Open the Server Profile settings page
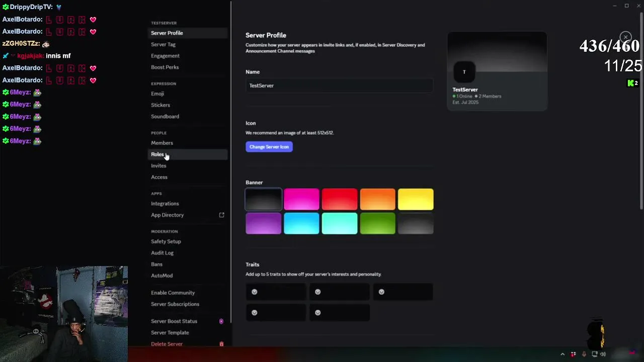This screenshot has width=644, height=362. pos(189,33)
